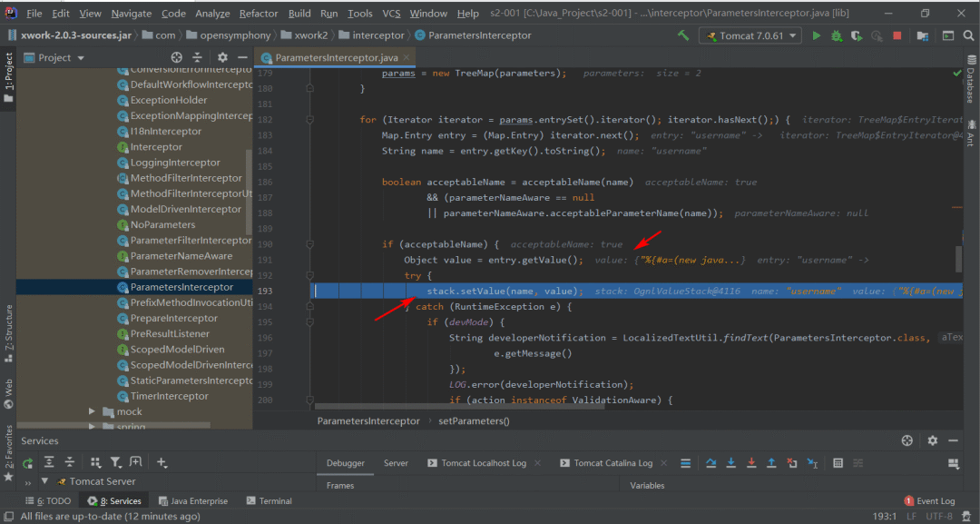Filter services using the funnel icon

(116, 462)
